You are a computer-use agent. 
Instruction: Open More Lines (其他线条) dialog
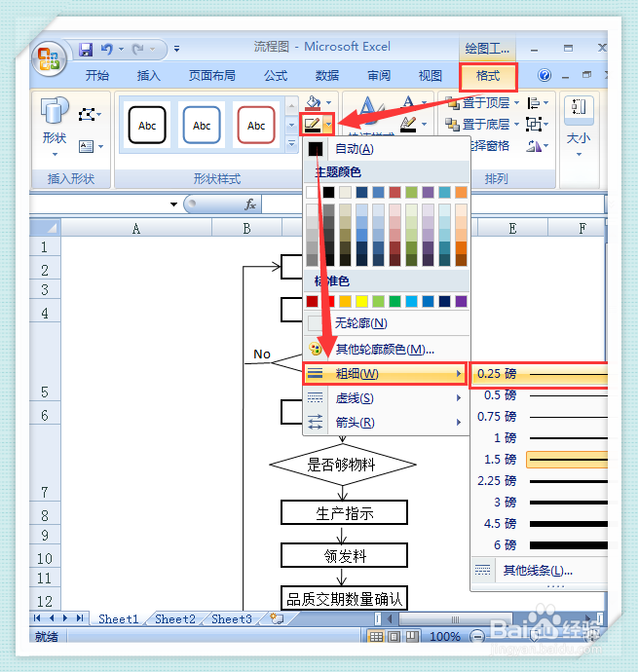541,571
